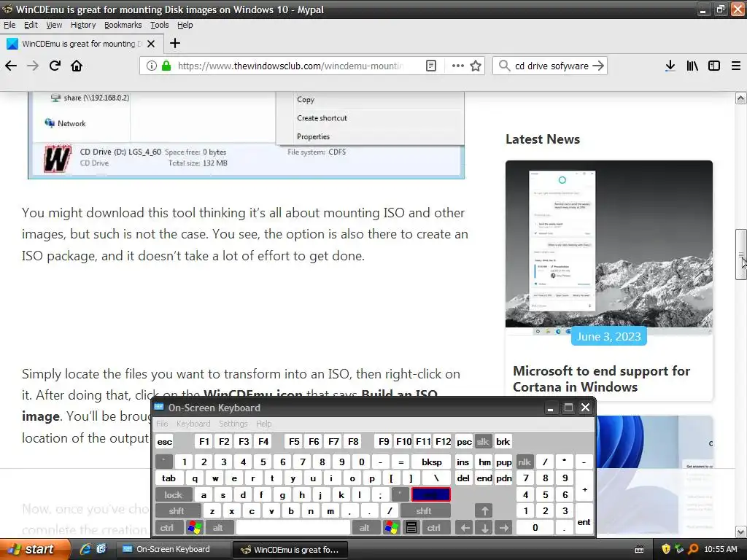The width and height of the screenshot is (747, 560).
Task: Launch Internet Explorer from quick launch
Action: tap(85, 549)
